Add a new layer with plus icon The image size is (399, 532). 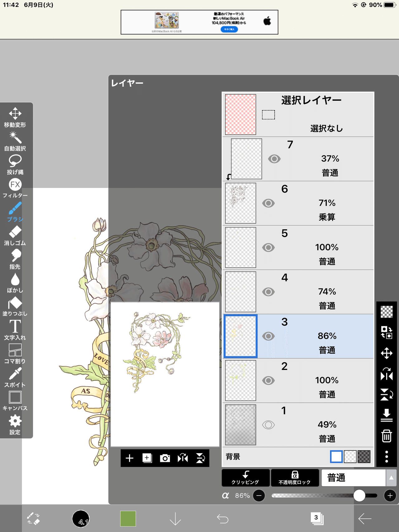(129, 458)
